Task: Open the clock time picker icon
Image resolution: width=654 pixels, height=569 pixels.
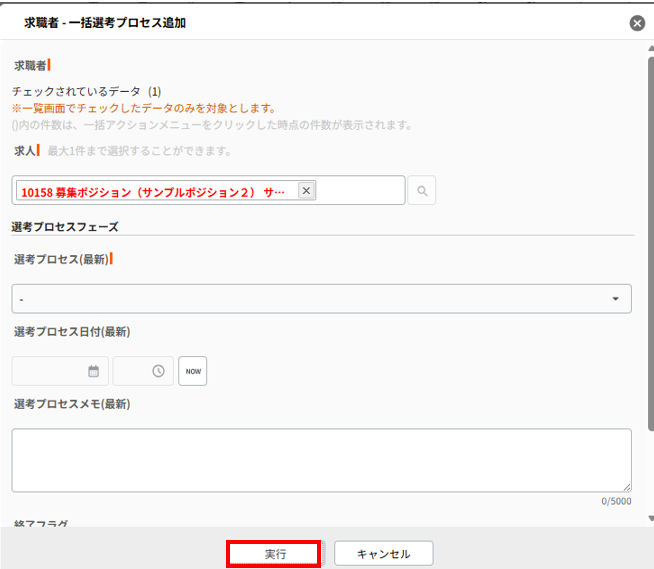Action: tap(158, 371)
